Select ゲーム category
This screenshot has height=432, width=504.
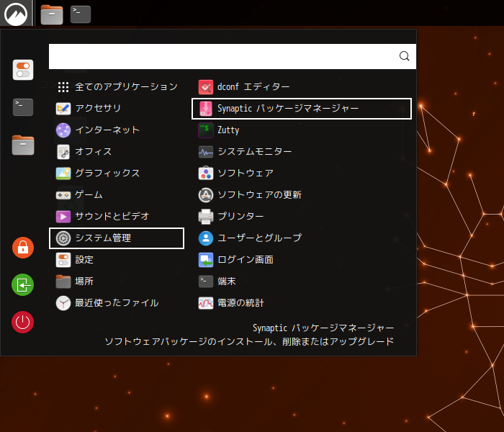point(117,195)
